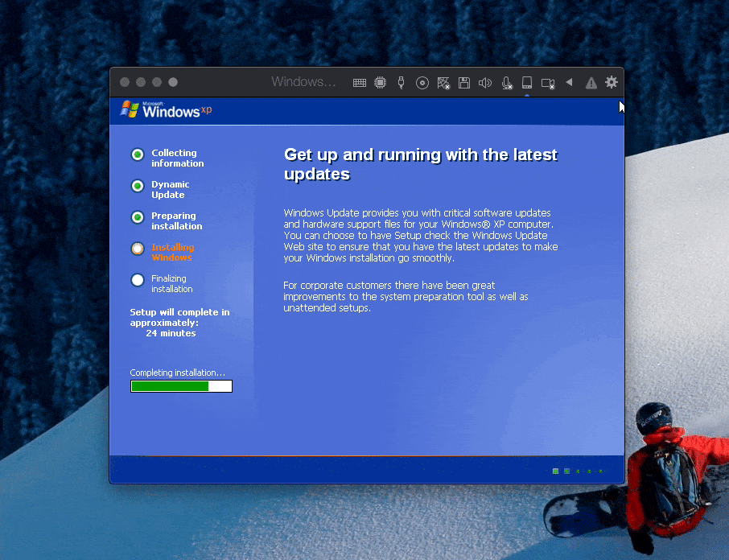
Task: Click the 'Completing installation...' status text
Action: (178, 373)
